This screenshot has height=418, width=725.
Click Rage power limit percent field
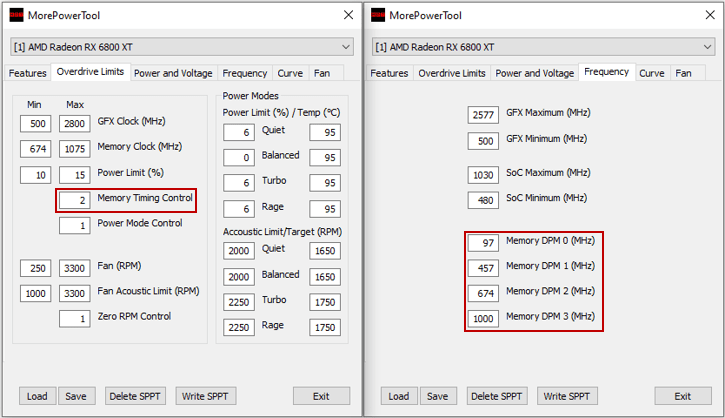pos(239,209)
